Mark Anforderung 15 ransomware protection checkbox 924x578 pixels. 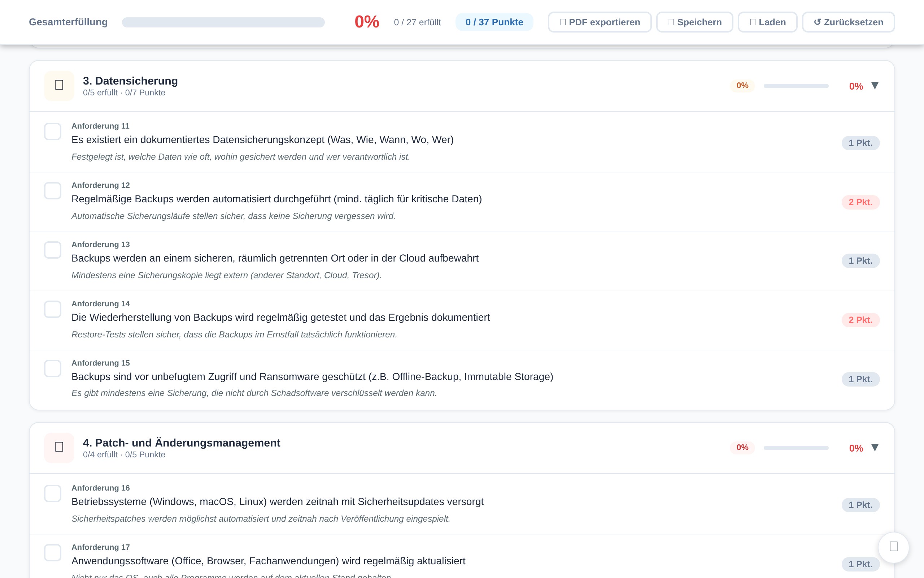(x=53, y=368)
